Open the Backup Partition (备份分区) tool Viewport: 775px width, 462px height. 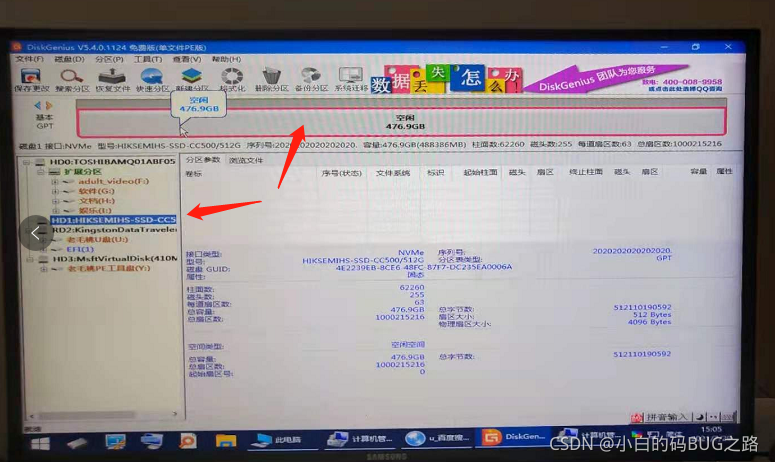[x=311, y=80]
